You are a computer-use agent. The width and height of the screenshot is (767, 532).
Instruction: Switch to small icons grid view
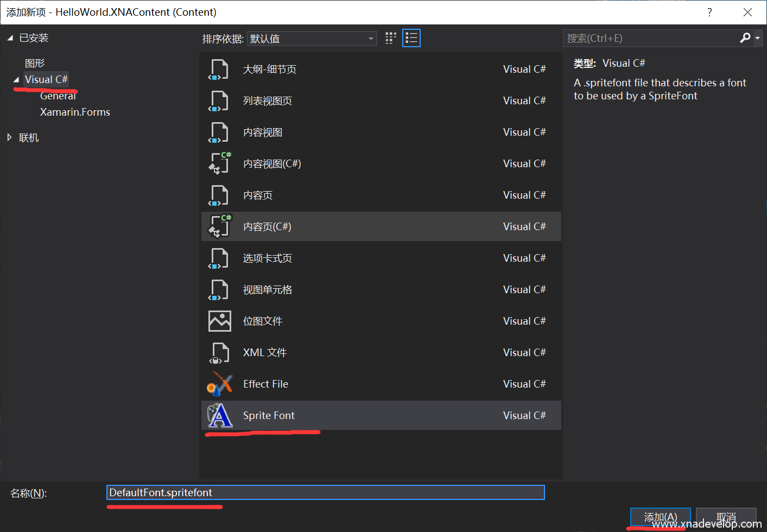coord(391,38)
